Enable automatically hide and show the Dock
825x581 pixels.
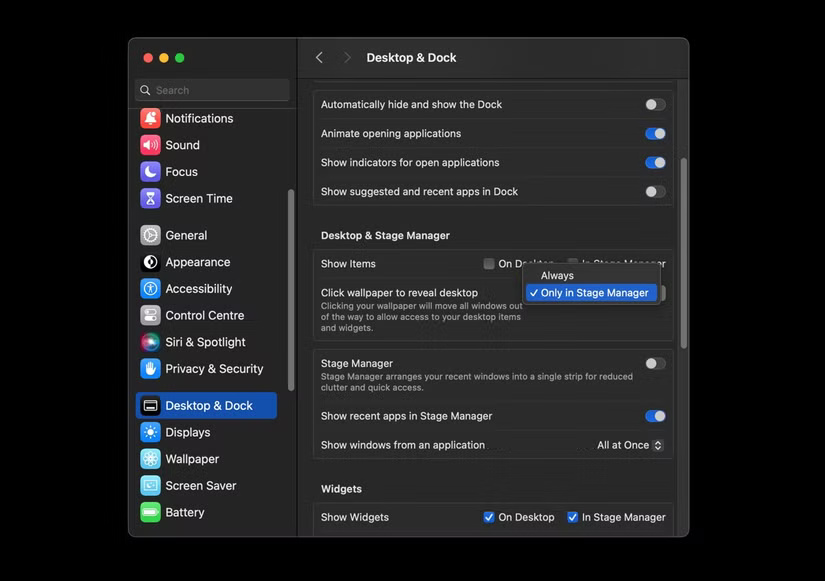point(655,104)
